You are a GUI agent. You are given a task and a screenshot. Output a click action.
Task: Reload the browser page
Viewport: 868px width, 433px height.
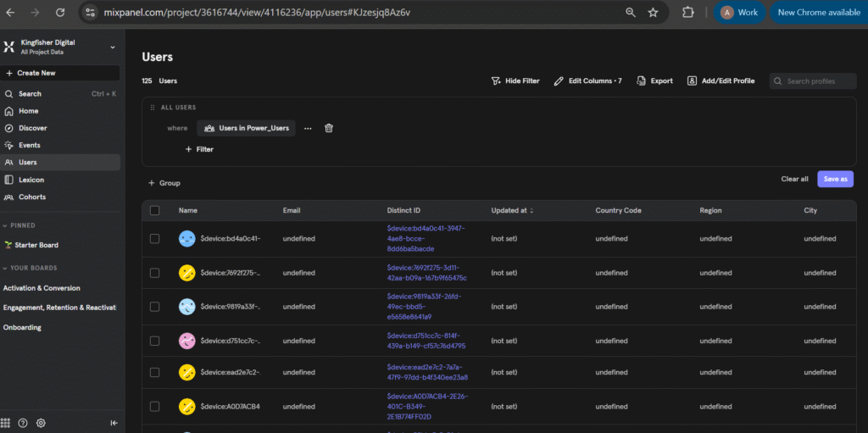(60, 12)
